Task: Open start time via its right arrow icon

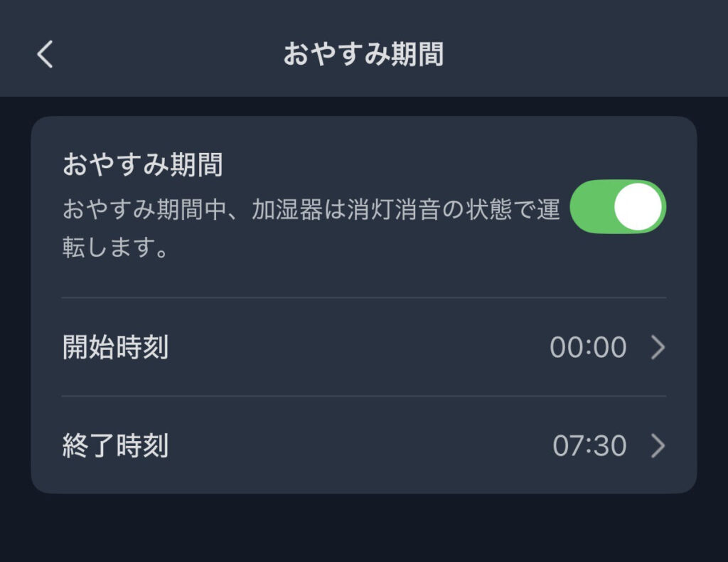Action: [658, 347]
